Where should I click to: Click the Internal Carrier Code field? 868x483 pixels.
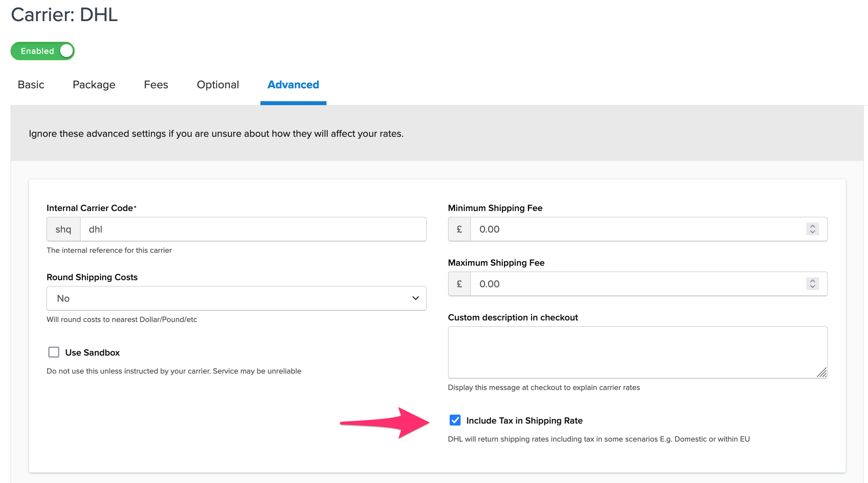(253, 229)
